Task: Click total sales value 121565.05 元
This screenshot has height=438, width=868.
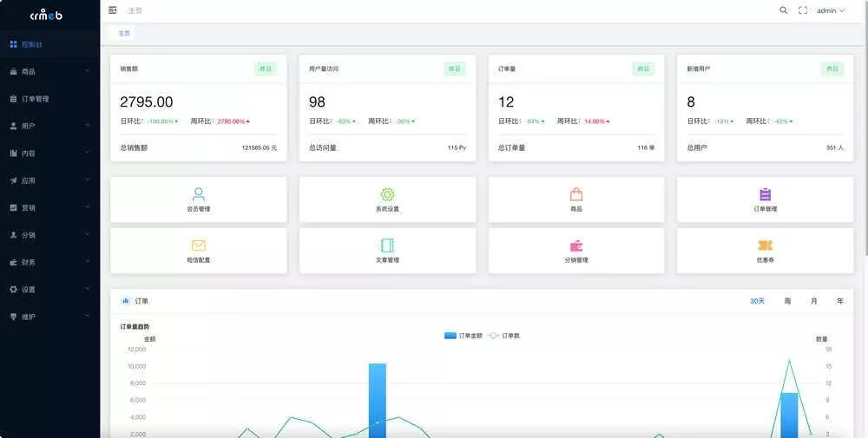Action: tap(259, 147)
